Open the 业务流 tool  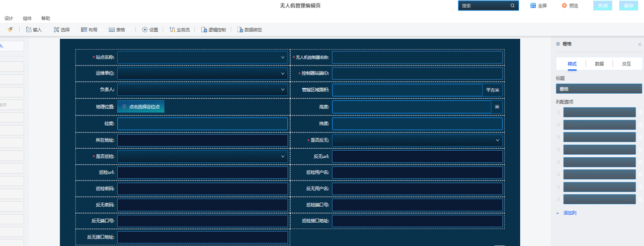[180, 30]
